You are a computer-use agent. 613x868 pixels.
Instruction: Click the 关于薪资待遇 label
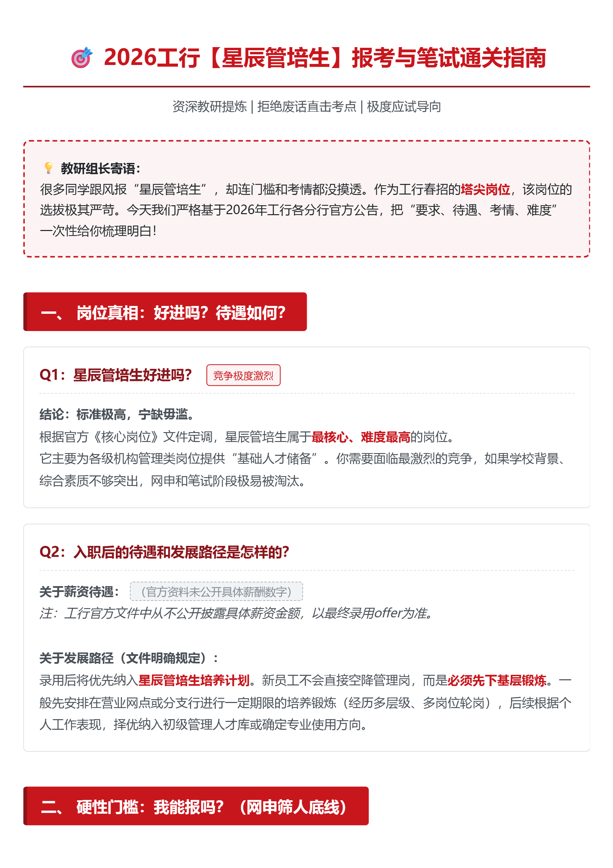click(x=80, y=592)
